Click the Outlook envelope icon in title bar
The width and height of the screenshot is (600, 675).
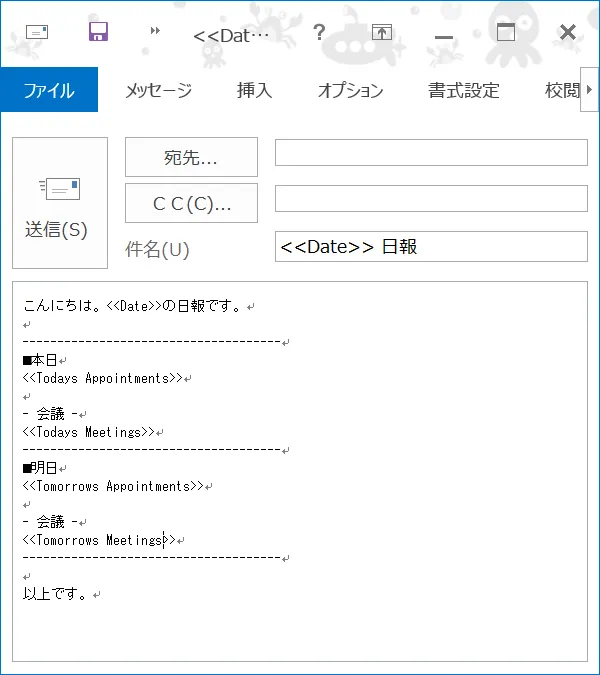(37, 32)
